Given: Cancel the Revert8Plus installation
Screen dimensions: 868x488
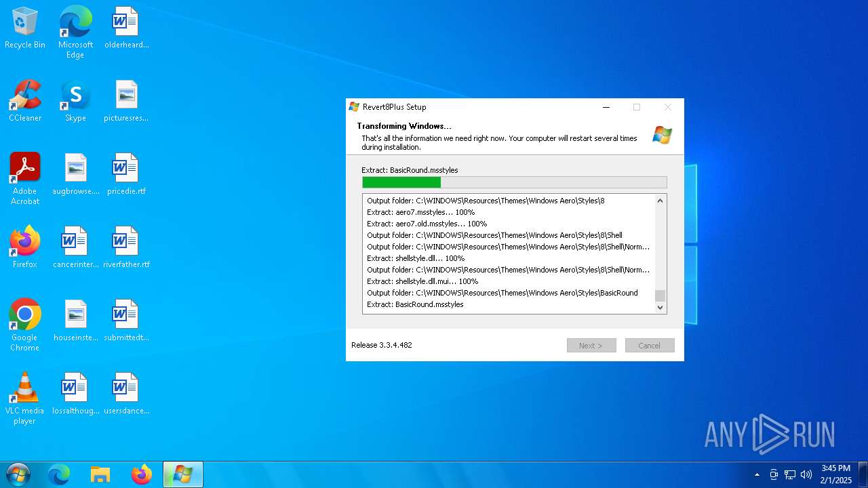Looking at the screenshot, I should [x=650, y=346].
